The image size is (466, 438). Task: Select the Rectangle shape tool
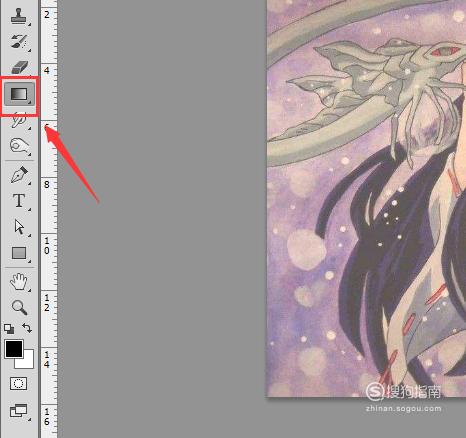click(x=19, y=253)
